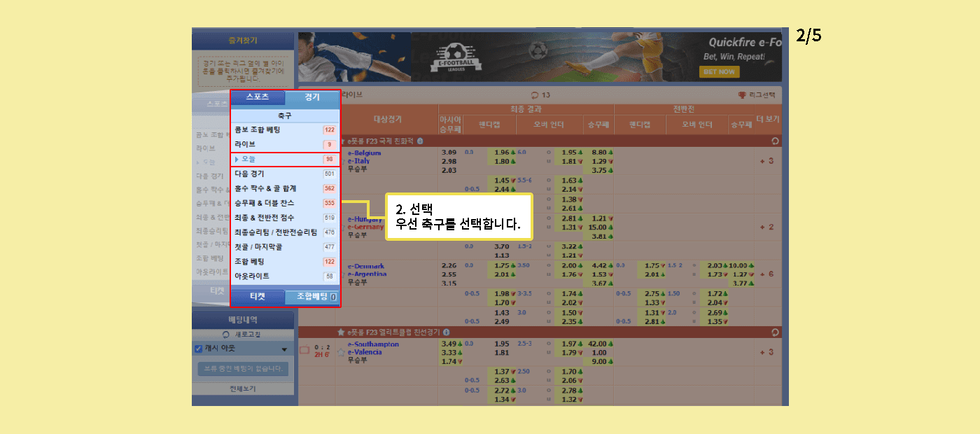Screen dimensions: 980x434
Task: Click refresh icon on 엘리트클럽 친선경기 league row
Action: click(x=774, y=332)
